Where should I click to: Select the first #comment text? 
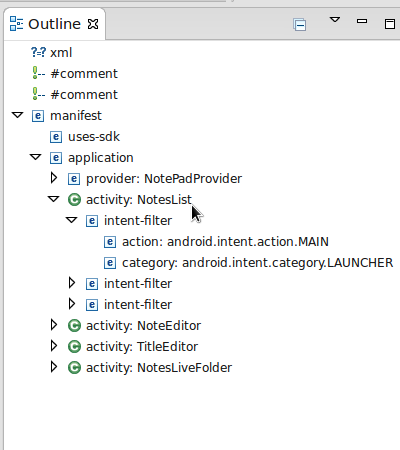(84, 74)
